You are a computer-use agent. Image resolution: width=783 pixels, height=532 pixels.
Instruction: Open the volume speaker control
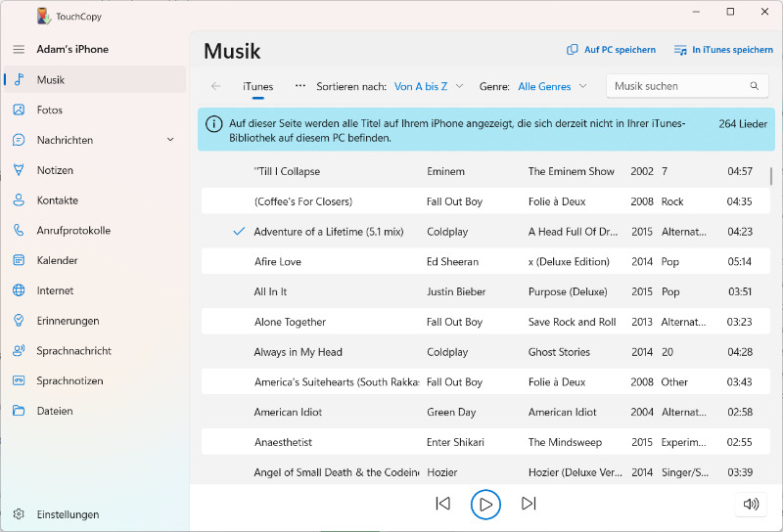click(x=751, y=504)
